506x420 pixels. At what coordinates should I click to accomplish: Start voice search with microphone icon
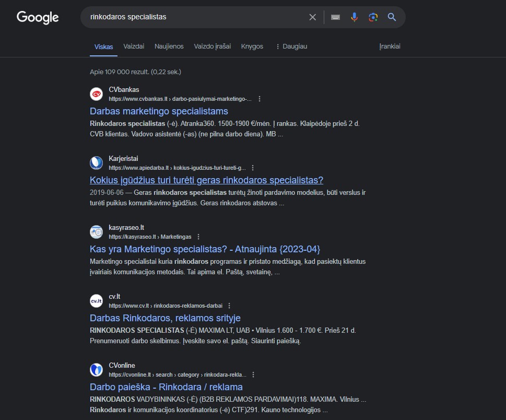354,17
